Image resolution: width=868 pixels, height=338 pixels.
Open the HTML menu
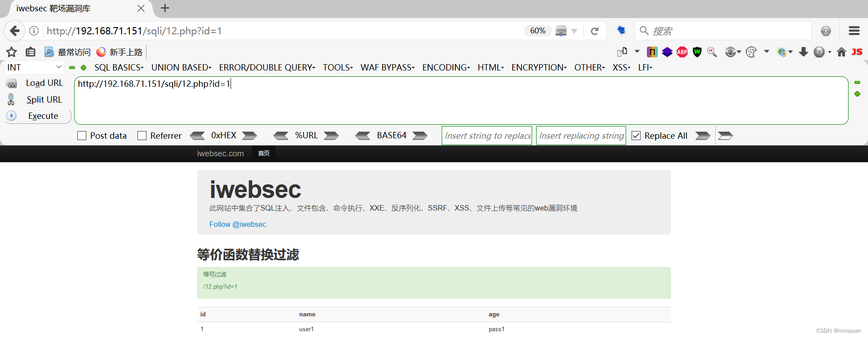point(491,67)
